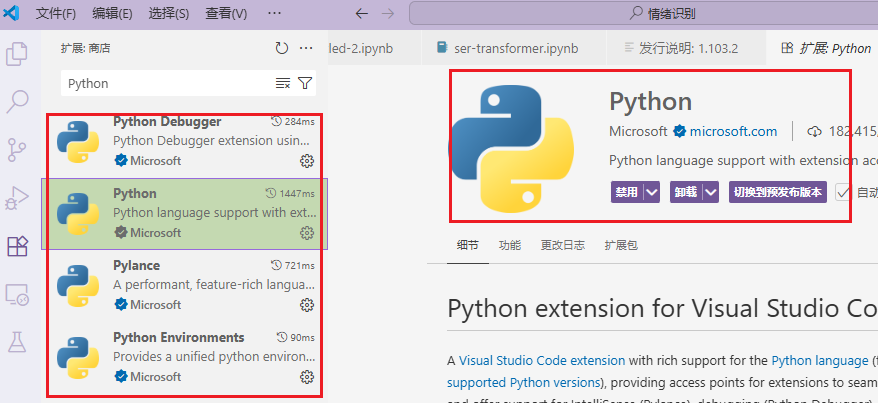Screen dimensions: 878x403
Task: Open the microsoft.com publisher link
Action: pyautogui.click(x=733, y=132)
